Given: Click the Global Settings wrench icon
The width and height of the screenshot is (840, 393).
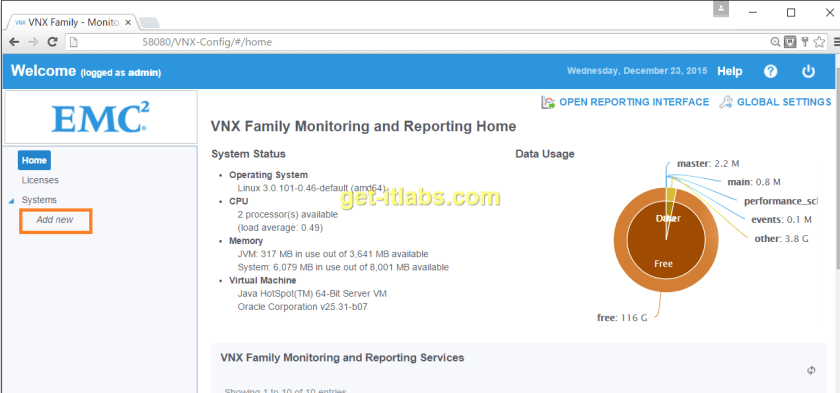Looking at the screenshot, I should 726,102.
